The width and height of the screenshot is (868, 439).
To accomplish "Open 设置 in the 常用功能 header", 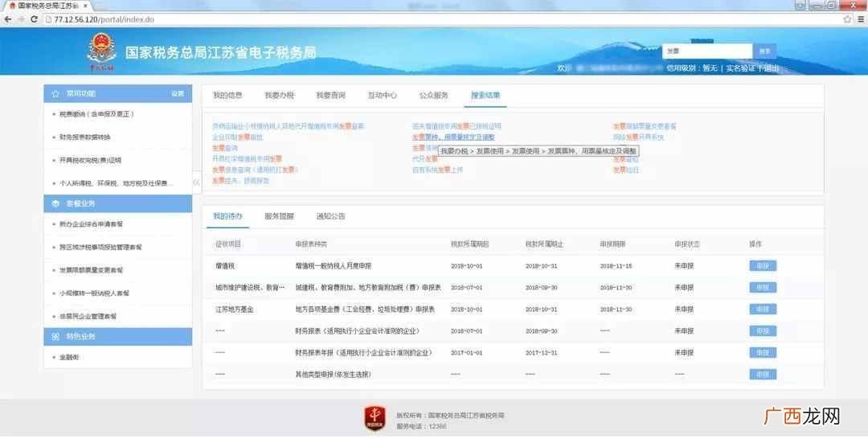I will pos(178,94).
